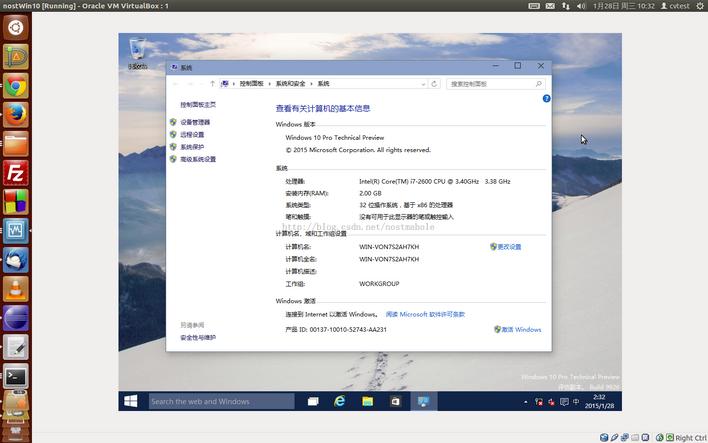Open Ubuntu system gear menu
Viewport: 708px width, 443px height.
(700, 6)
